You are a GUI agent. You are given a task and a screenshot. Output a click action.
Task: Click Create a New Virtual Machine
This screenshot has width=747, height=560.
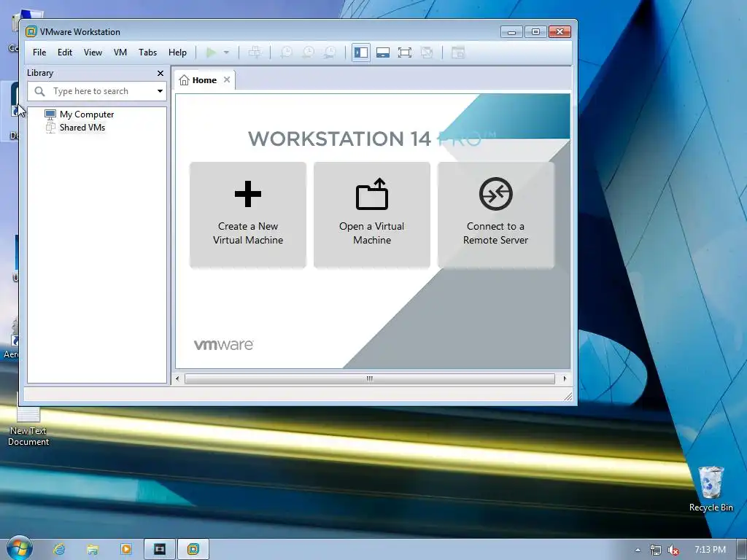[248, 215]
